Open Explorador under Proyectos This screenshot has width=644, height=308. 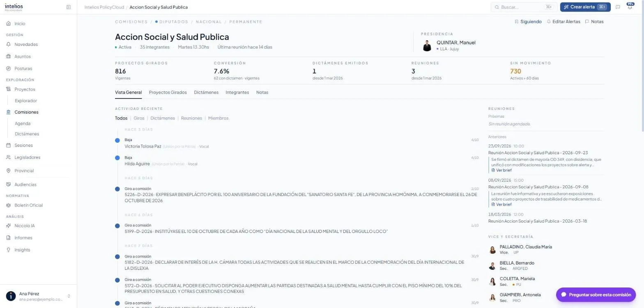point(26,100)
